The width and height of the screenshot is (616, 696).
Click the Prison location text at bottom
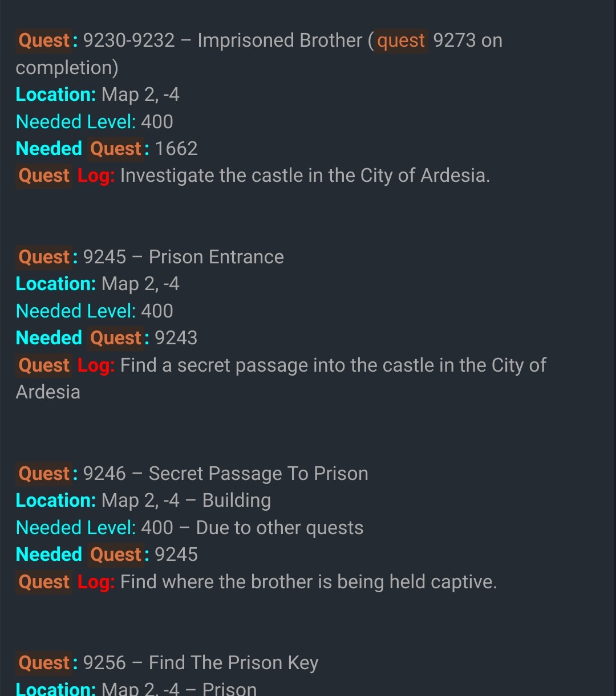(x=229, y=689)
